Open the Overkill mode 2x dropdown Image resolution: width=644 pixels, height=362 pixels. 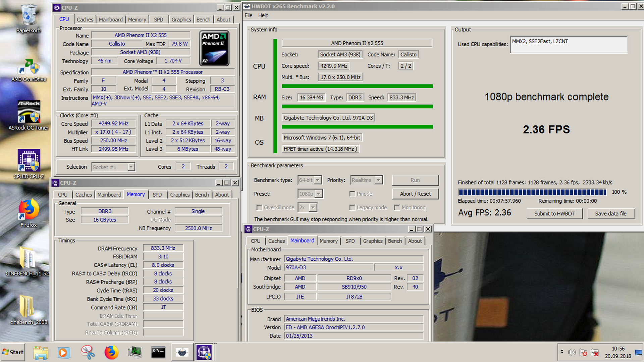[308, 208]
